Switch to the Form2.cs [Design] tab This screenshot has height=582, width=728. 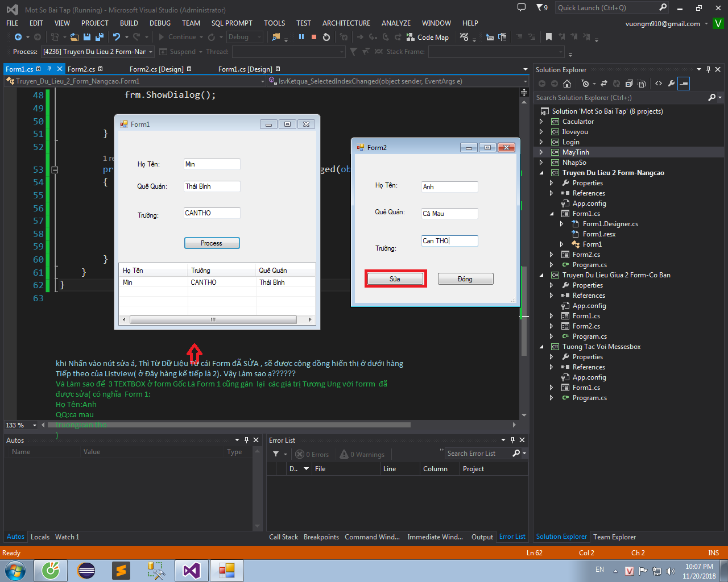[x=156, y=69]
